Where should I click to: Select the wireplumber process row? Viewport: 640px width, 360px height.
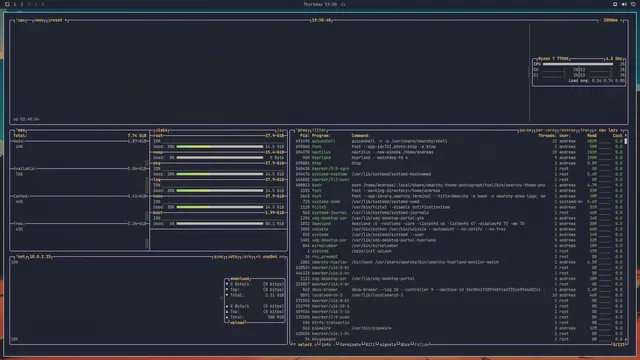[459, 246]
